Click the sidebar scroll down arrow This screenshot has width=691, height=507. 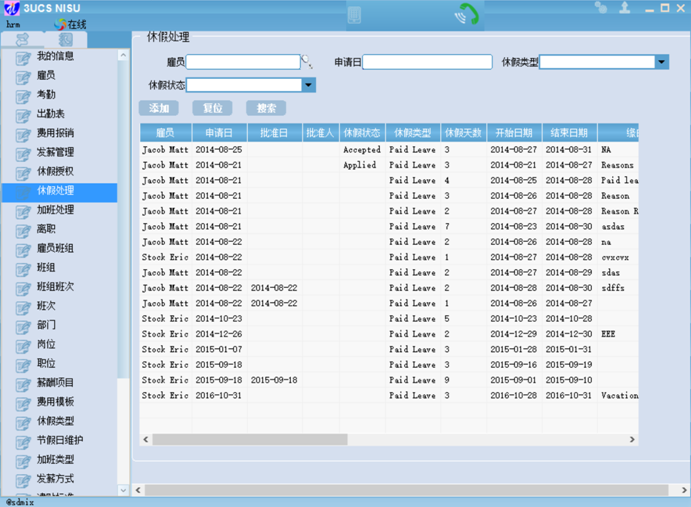click(123, 490)
